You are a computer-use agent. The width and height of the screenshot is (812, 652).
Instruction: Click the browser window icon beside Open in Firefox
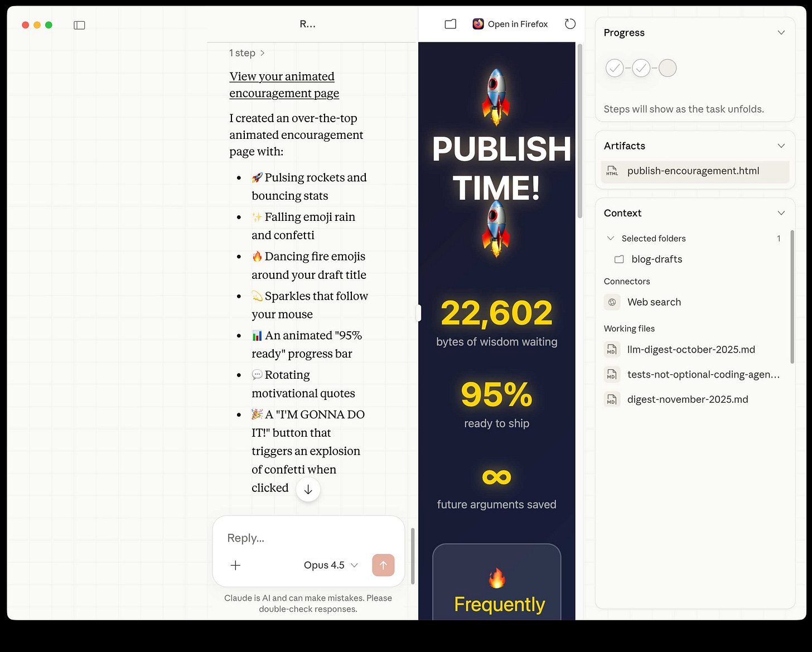(x=450, y=24)
